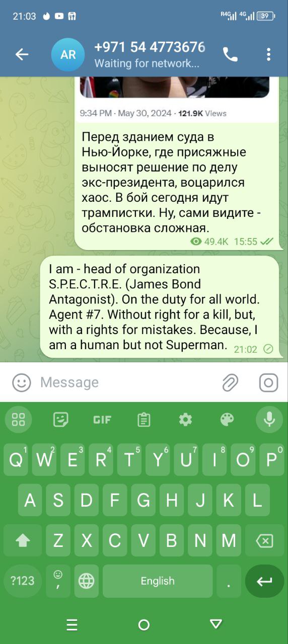Image resolution: width=288 pixels, height=644 pixels.
Task: Open GIF search on keyboard
Action: point(102,420)
